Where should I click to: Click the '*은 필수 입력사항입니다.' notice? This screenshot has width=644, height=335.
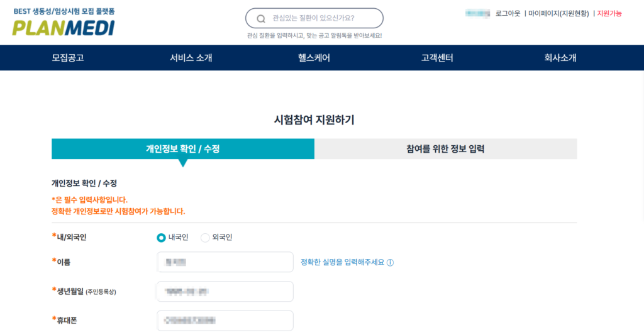click(89, 200)
